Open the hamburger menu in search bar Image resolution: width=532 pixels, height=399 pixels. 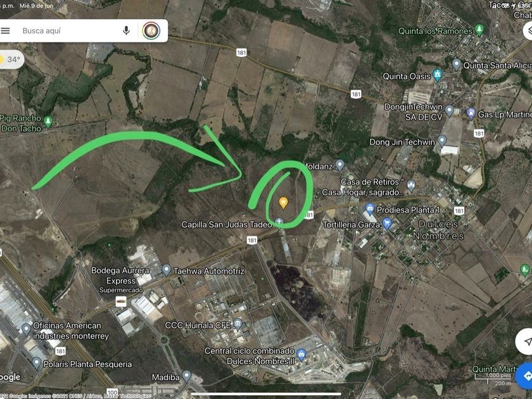5,31
